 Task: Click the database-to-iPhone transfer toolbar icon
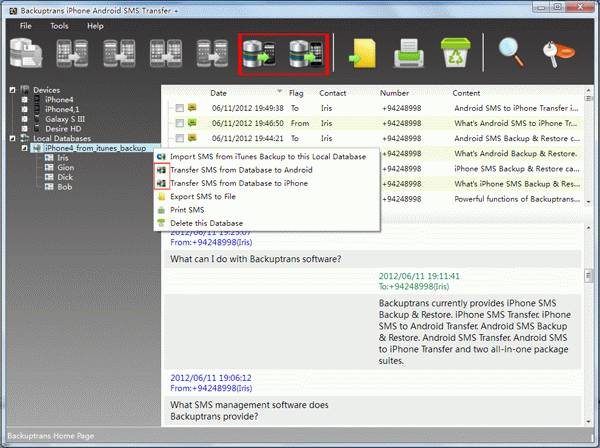306,54
